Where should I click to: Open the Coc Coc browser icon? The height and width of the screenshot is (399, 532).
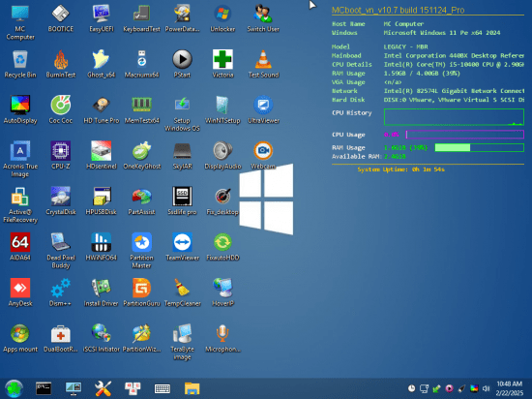click(60, 109)
